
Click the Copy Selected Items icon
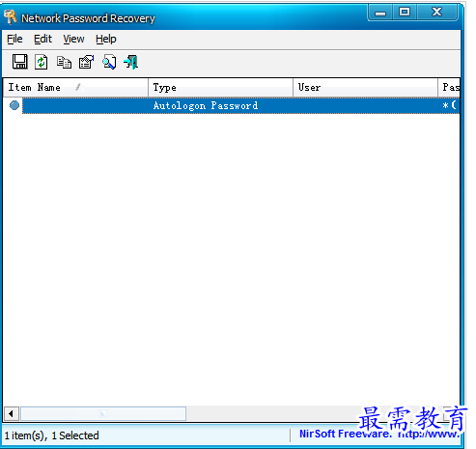(64, 62)
